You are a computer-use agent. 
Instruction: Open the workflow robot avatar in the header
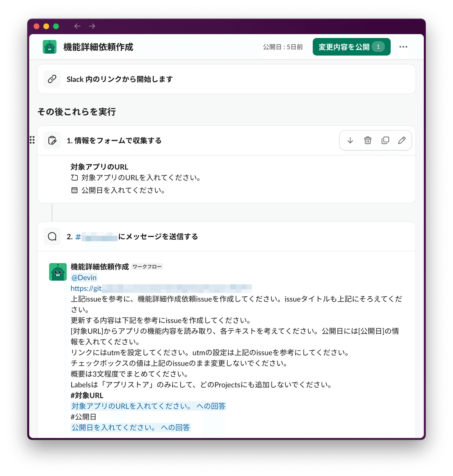49,47
